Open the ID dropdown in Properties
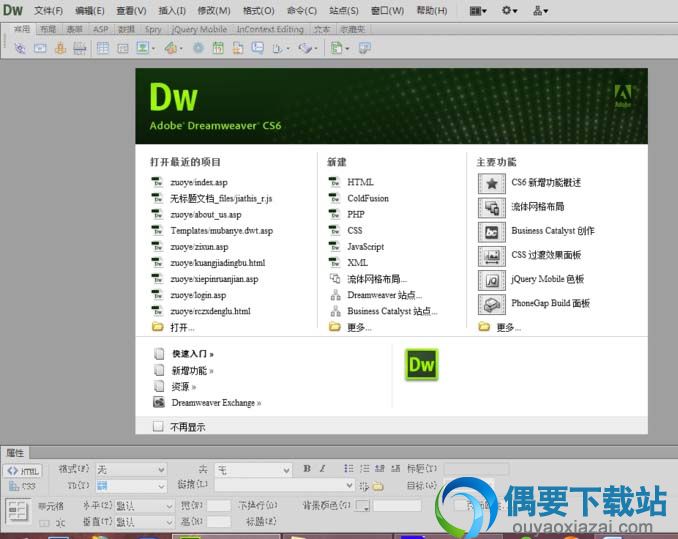Image resolution: width=678 pixels, height=539 pixels. 131,486
